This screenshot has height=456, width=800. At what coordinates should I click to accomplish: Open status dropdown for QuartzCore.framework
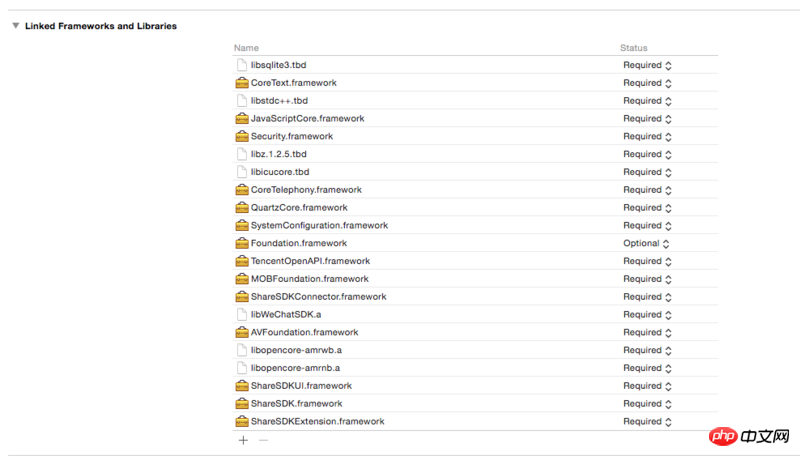point(647,208)
